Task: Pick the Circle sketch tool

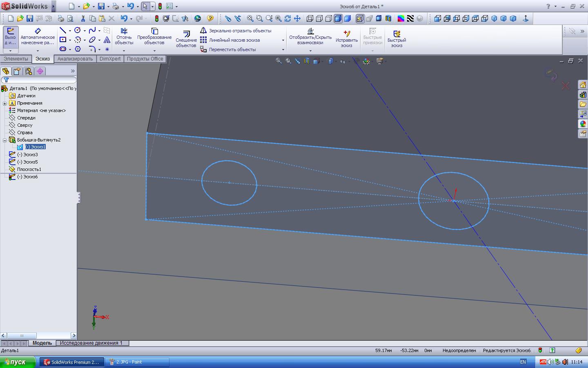Action: [78, 31]
